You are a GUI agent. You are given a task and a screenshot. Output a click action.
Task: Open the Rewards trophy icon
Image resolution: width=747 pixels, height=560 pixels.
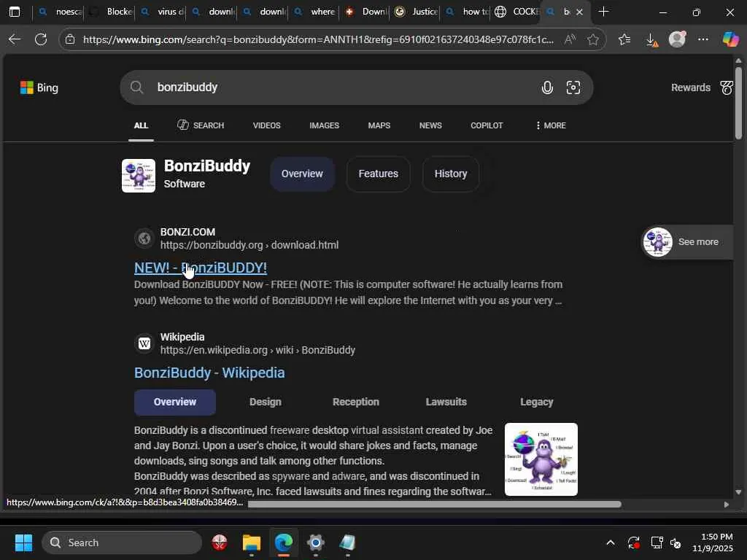727,87
